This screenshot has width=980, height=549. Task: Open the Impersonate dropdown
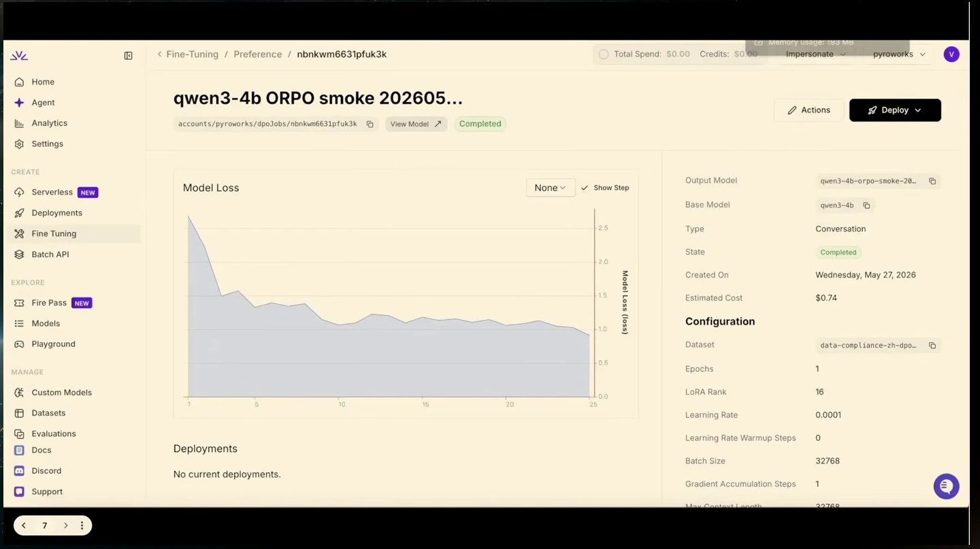815,54
